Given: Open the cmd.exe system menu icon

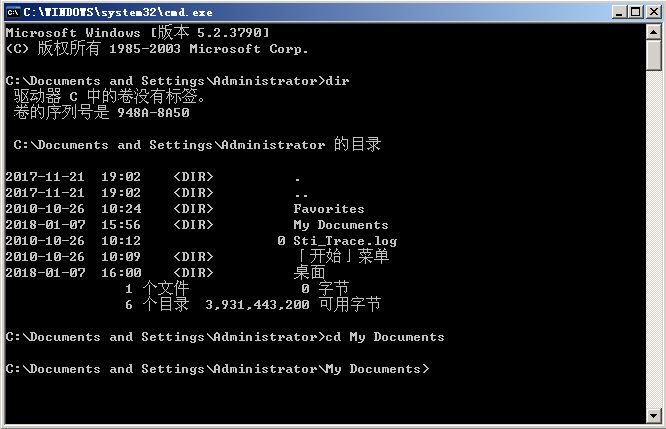Looking at the screenshot, I should (13, 12).
